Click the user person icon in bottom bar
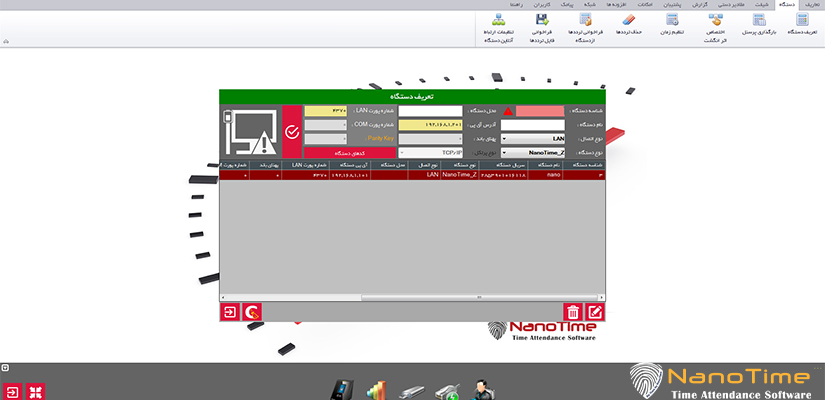This screenshot has width=825, height=400. [x=481, y=391]
